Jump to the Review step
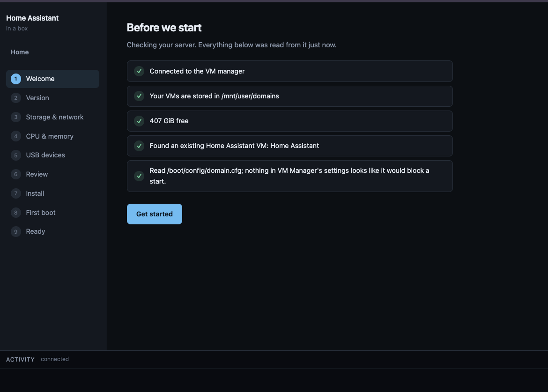This screenshot has height=392, width=548. click(52, 174)
